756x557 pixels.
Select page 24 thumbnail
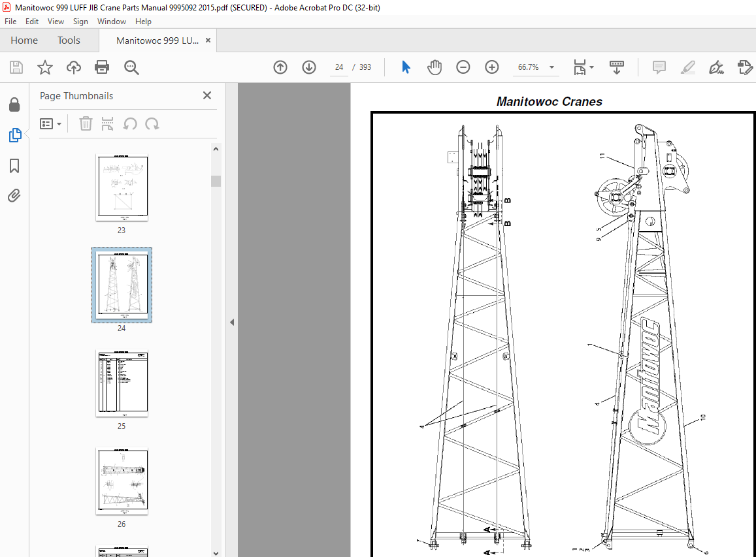122,285
